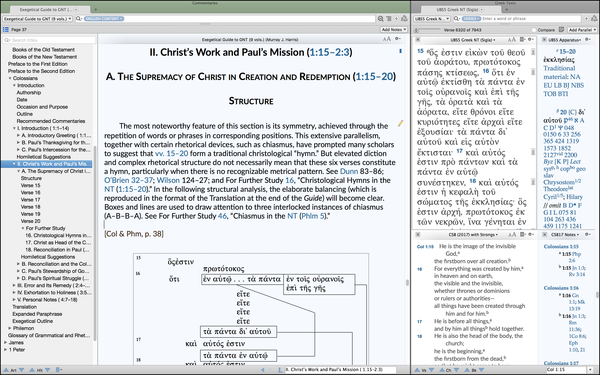The width and height of the screenshot is (600, 375).
Task: Open the gear menu in the UBS5 Greek NT pane header
Action: (x=531, y=39)
